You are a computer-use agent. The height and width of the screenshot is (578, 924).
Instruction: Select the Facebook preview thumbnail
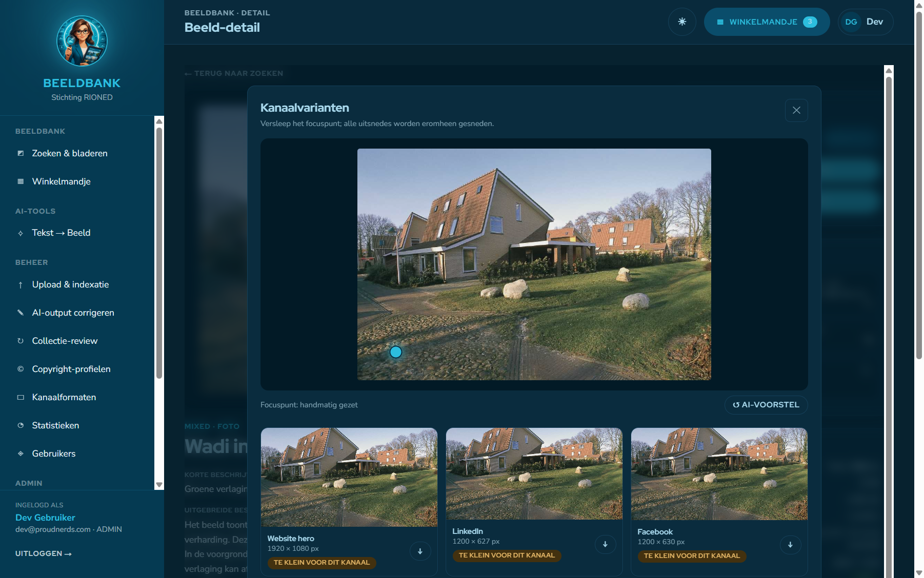coord(719,474)
